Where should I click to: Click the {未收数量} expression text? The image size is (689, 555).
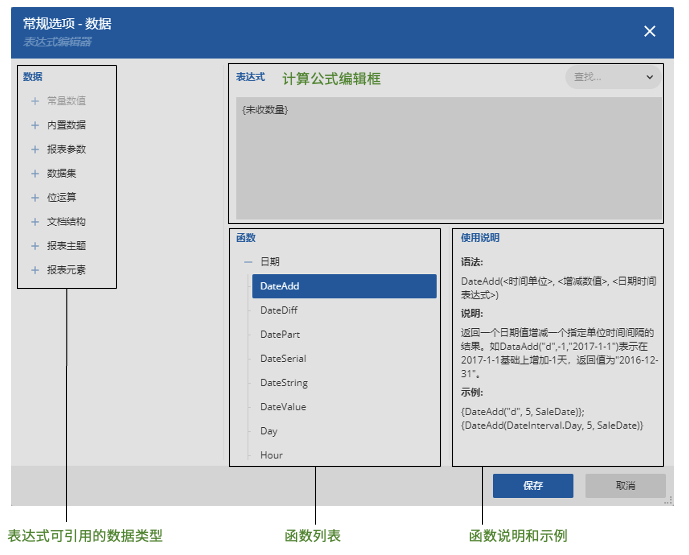point(265,110)
